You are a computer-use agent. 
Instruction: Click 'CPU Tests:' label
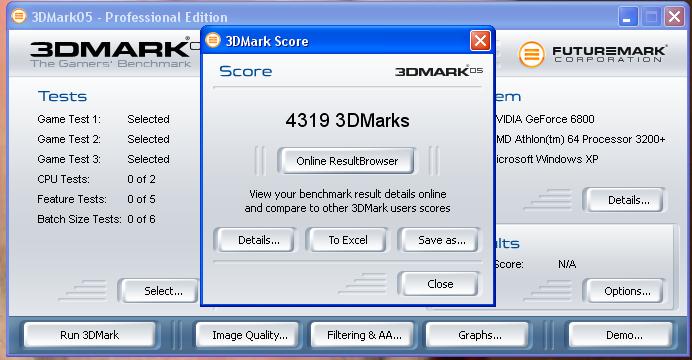pyautogui.click(x=63, y=179)
